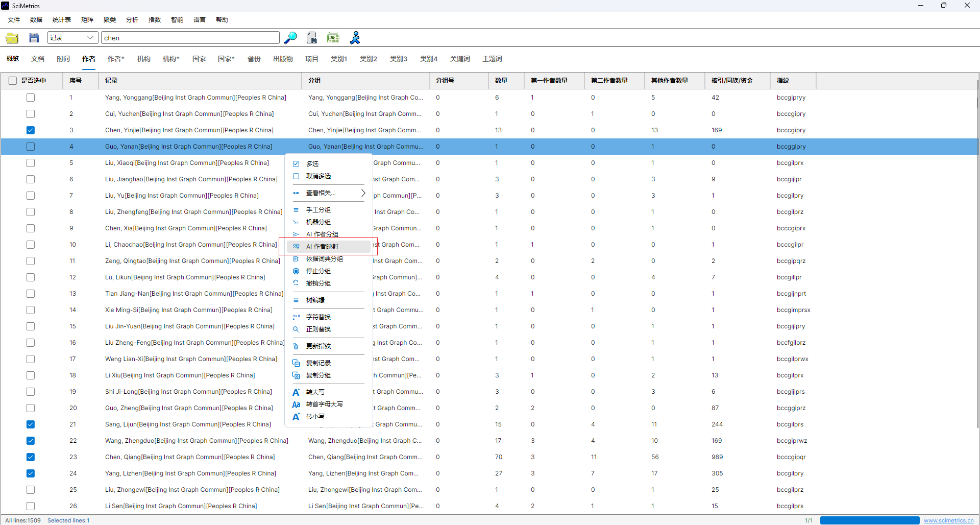Click the 机器分组 icon in the menu
The height and width of the screenshot is (525, 980).
click(296, 222)
